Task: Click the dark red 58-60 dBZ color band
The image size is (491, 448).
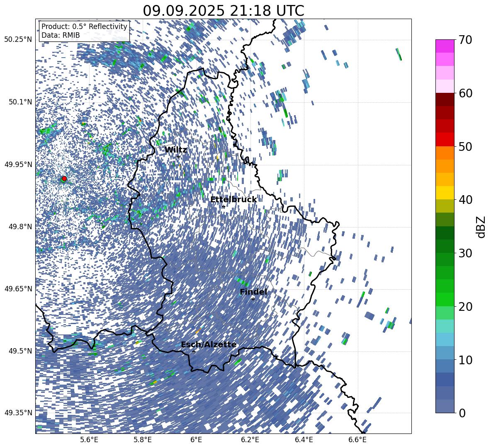Action: 445,99
